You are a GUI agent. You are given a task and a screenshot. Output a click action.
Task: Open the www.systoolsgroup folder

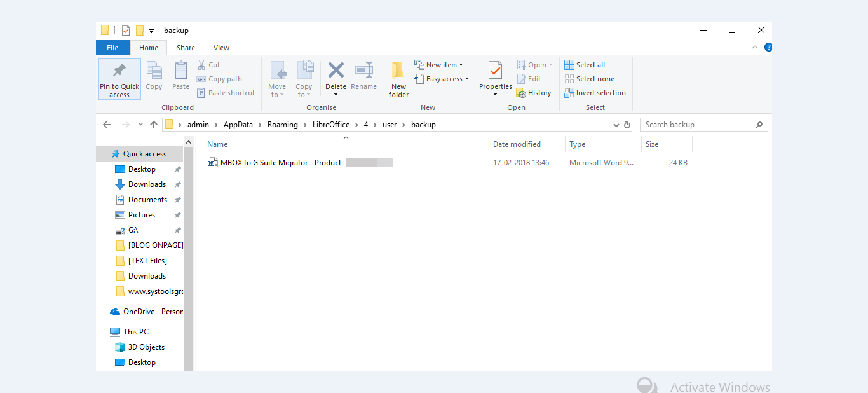click(x=150, y=291)
